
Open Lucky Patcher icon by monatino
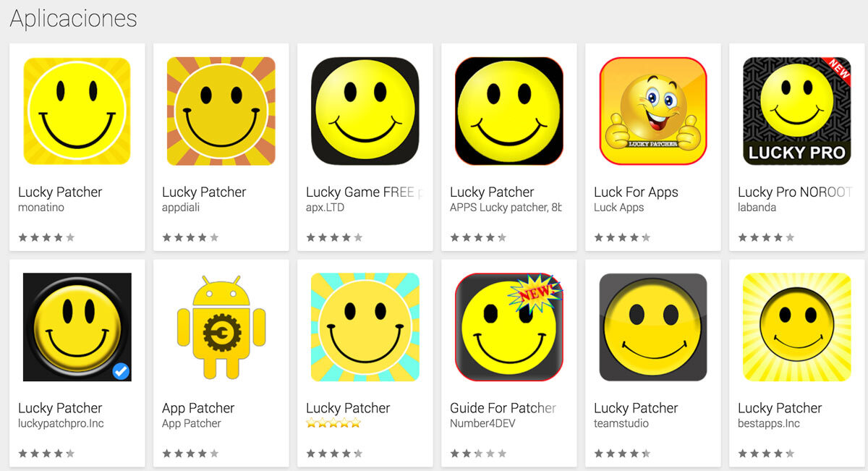pos(77,111)
